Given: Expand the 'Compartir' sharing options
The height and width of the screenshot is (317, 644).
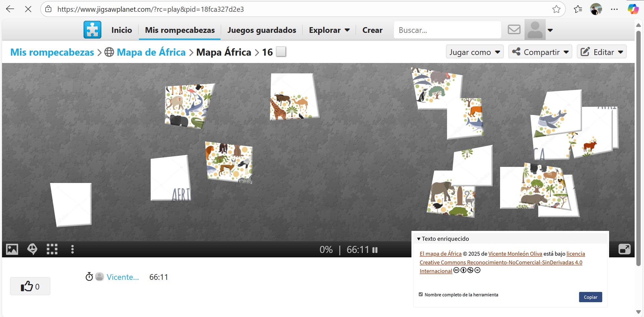Looking at the screenshot, I should [540, 52].
